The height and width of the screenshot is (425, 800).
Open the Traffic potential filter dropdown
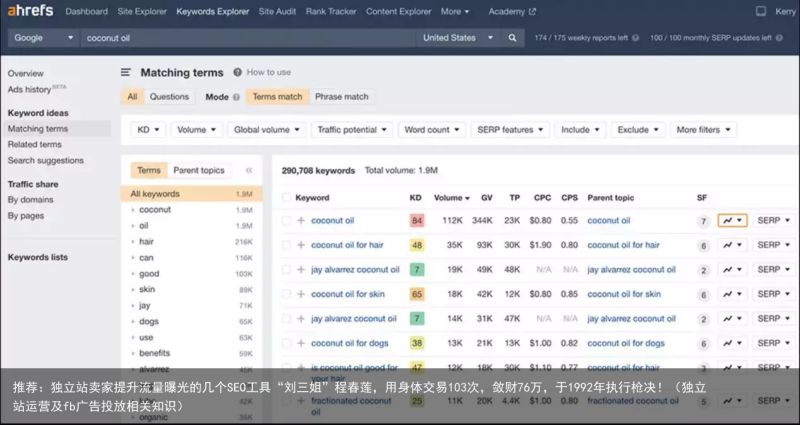352,130
